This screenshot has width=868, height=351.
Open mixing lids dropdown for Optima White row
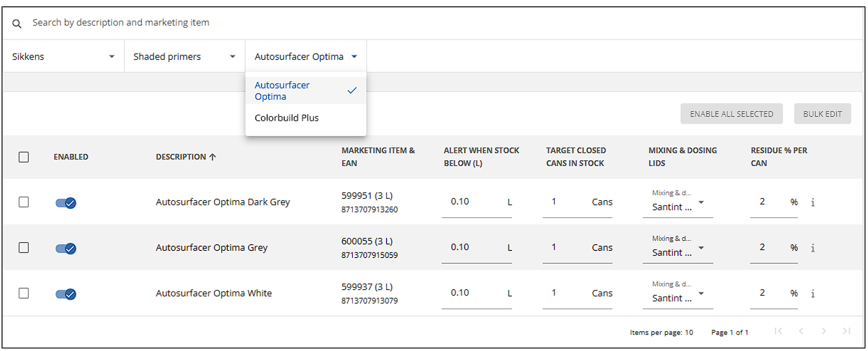point(678,294)
